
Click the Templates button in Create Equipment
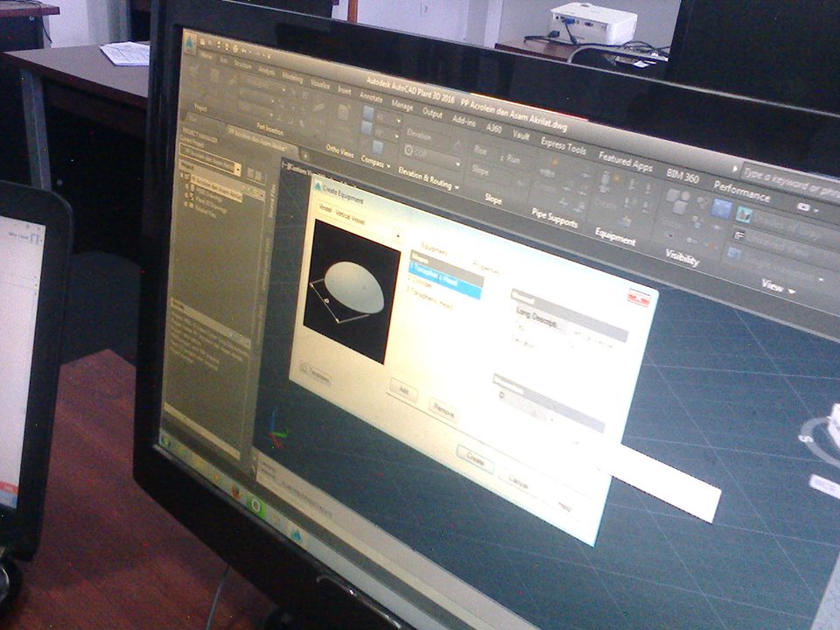(315, 373)
